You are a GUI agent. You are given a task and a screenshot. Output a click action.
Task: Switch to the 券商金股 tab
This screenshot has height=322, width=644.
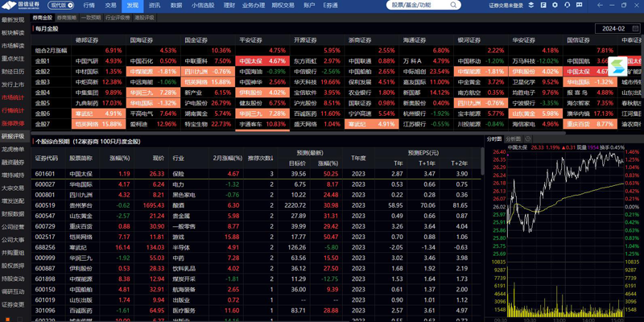pos(43,18)
